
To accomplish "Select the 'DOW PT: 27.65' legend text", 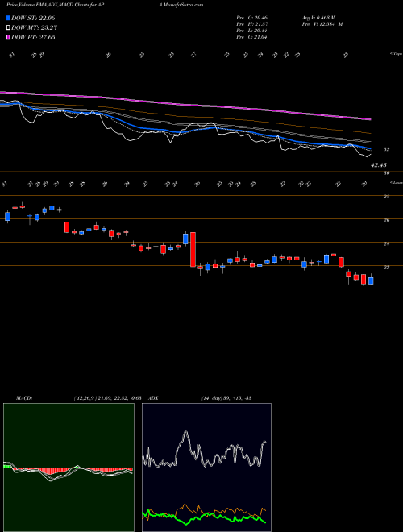I will 33,37.
